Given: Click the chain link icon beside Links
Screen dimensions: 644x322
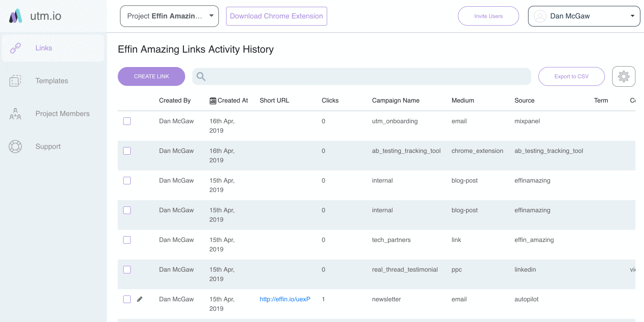Looking at the screenshot, I should [16, 48].
